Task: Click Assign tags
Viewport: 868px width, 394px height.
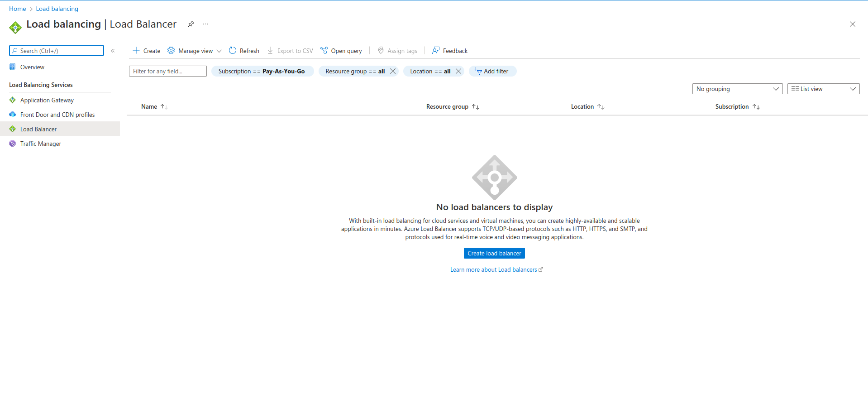Action: point(397,51)
